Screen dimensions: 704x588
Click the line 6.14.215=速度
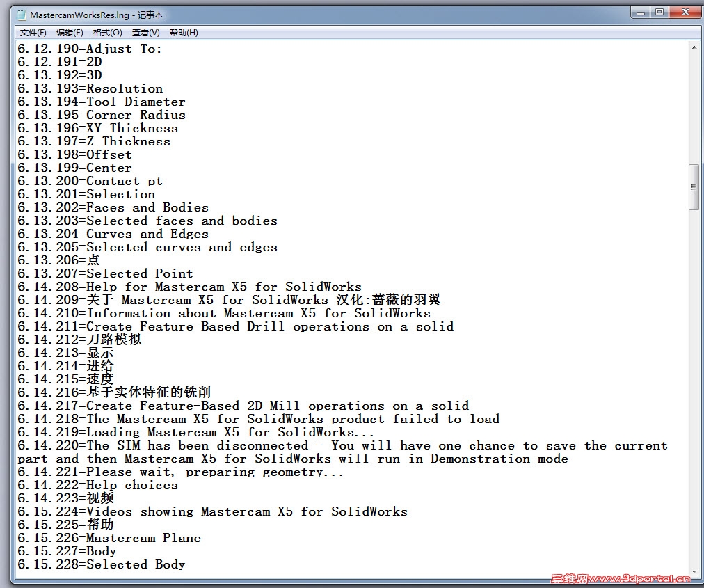[65, 379]
